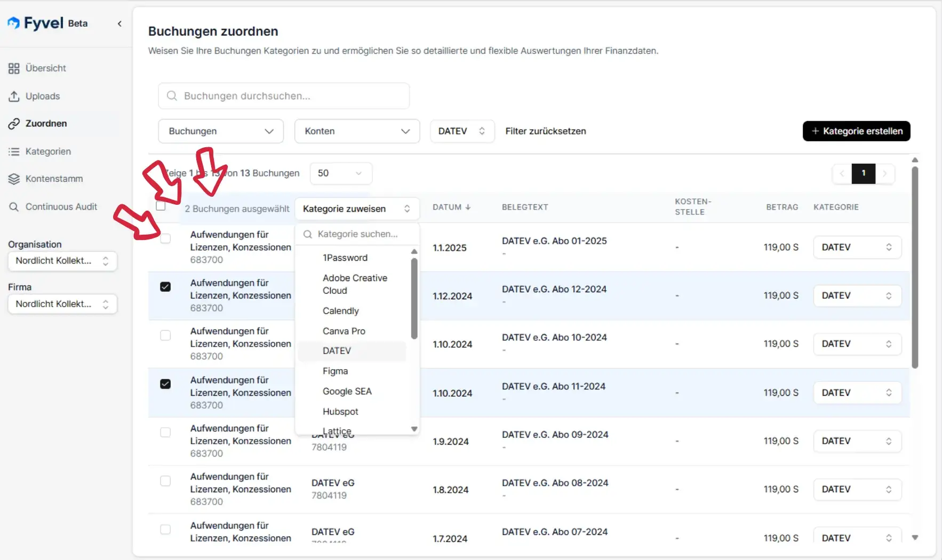Check the row checkbox for Abo 10-2024
Image resolution: width=942 pixels, height=560 pixels.
[165, 335]
